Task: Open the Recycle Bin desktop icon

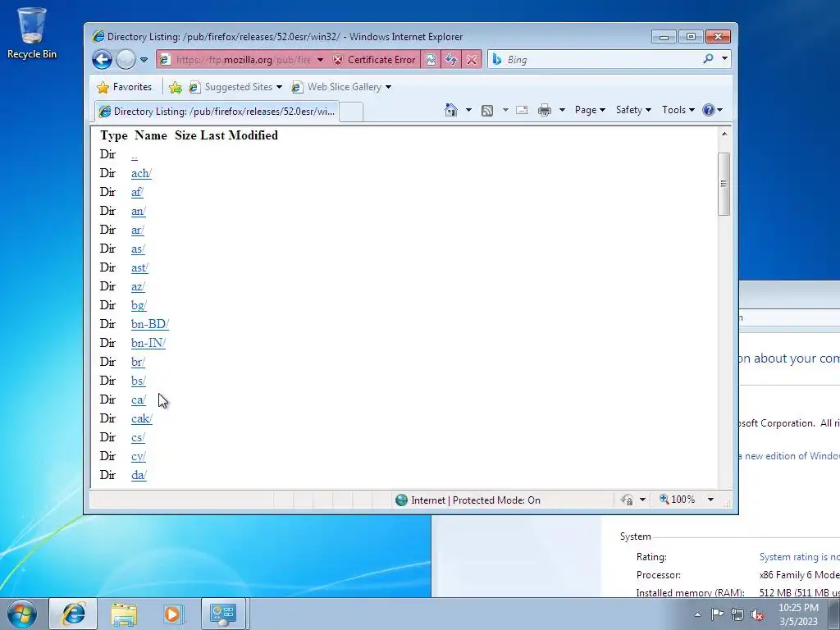Action: (32, 33)
